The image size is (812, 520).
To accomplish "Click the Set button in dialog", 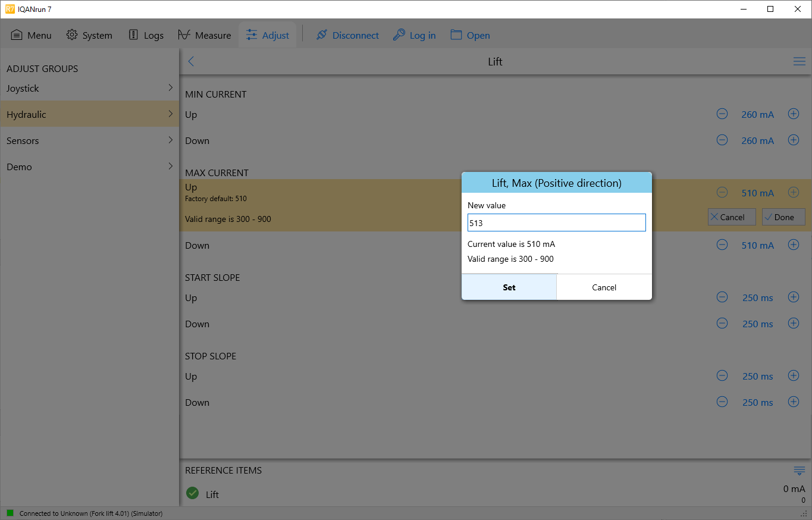I will pos(509,287).
